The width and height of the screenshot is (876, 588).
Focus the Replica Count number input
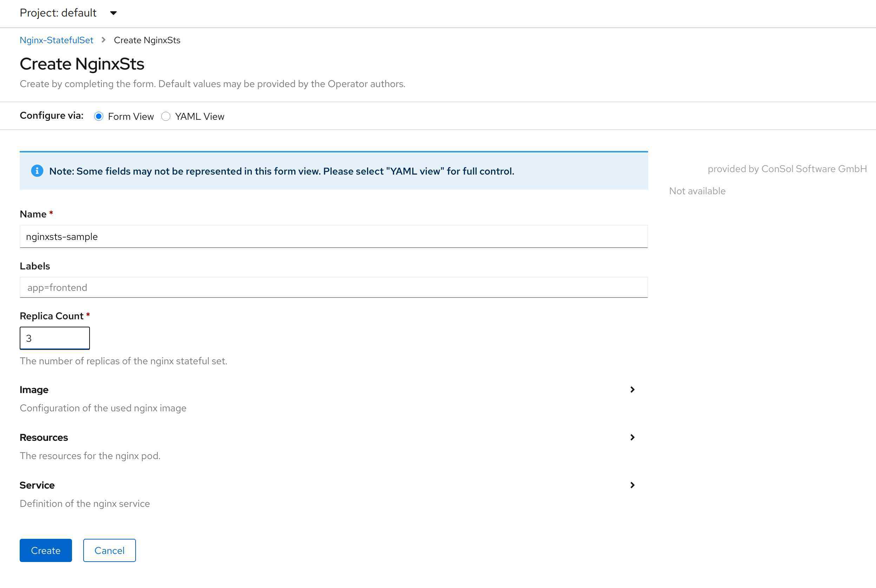(55, 338)
